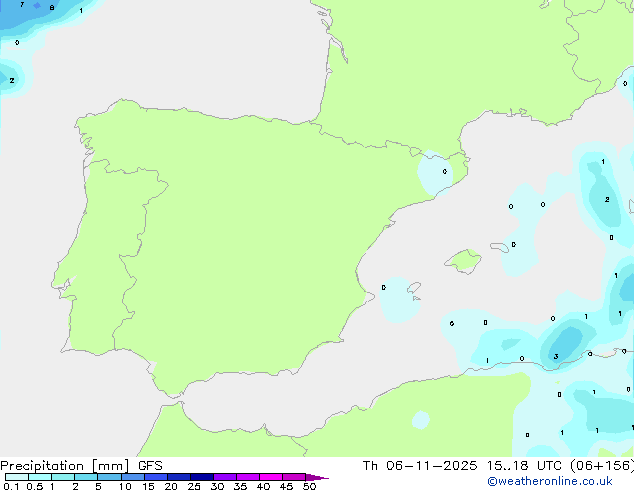Viewport: 634px width, 490px height.
Task: Pick the 25–30 mm darkest navy swatch
Action: (x=202, y=477)
